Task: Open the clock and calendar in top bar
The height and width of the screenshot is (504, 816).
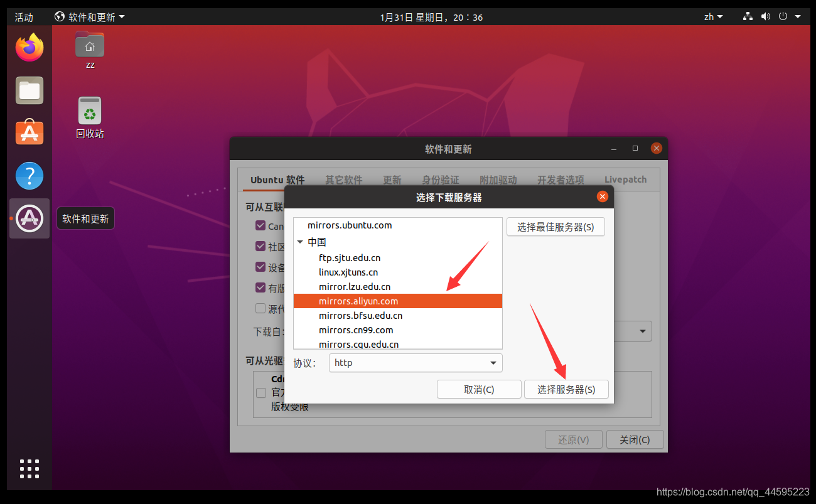Action: 431,17
